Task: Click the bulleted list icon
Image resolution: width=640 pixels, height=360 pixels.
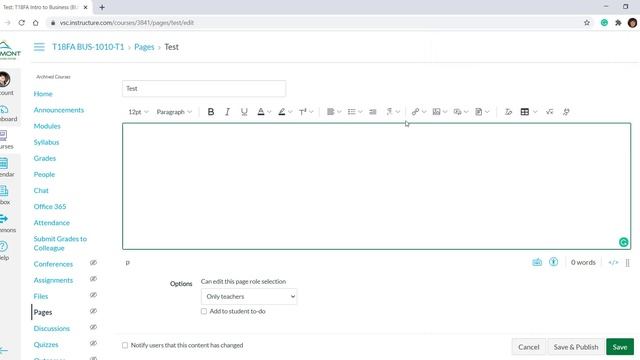Action: 351,112
